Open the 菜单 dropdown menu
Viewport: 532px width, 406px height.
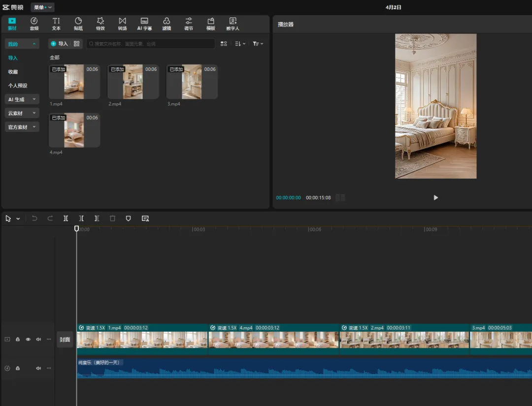pos(42,7)
